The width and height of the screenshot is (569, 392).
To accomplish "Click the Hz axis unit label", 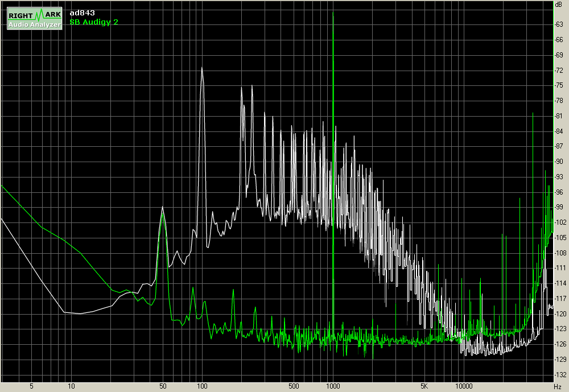I will click(x=558, y=387).
